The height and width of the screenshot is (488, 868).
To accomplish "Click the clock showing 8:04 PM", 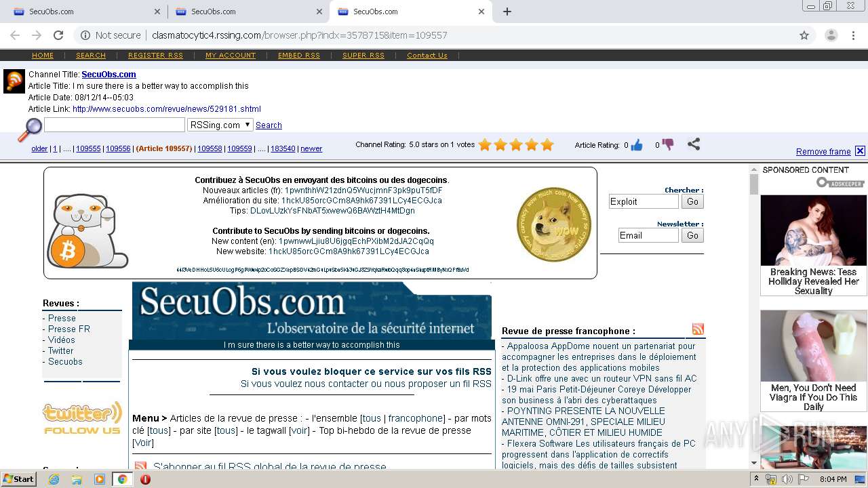I will (x=832, y=479).
